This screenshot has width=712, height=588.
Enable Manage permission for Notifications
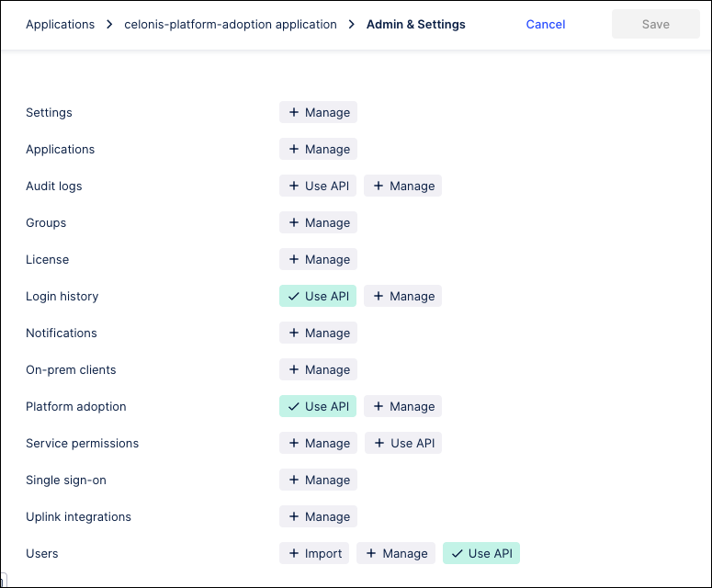tap(318, 333)
